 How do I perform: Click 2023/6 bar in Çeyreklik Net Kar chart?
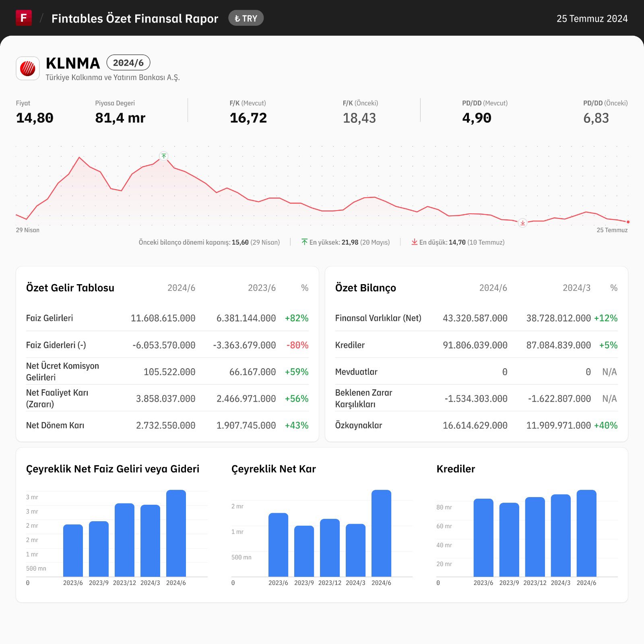pyautogui.click(x=278, y=545)
